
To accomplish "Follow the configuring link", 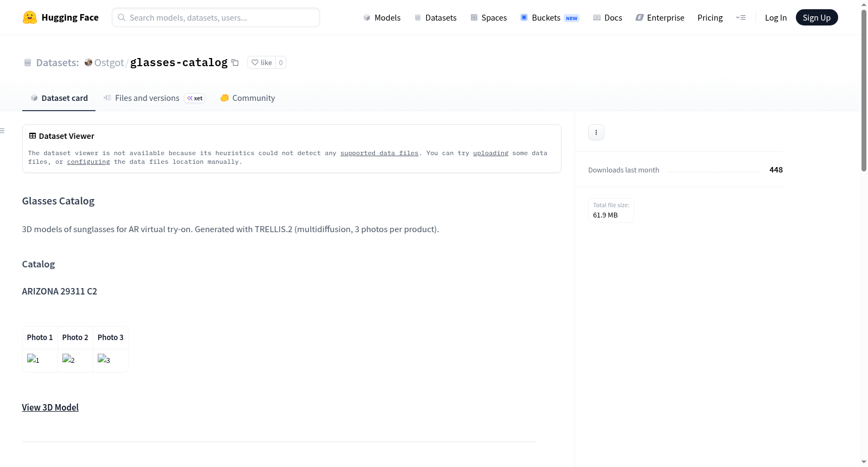I will pos(88,162).
